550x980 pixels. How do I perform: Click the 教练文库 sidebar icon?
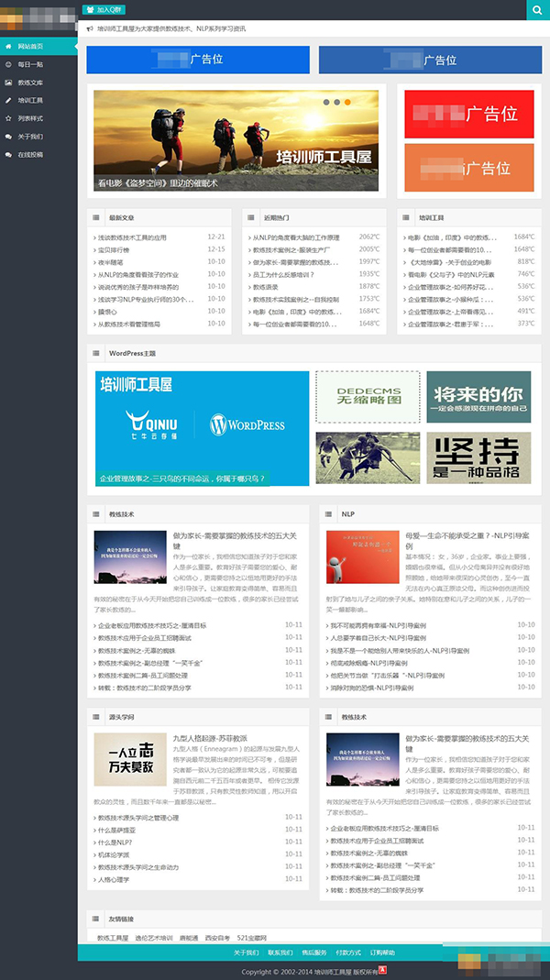coord(8,83)
